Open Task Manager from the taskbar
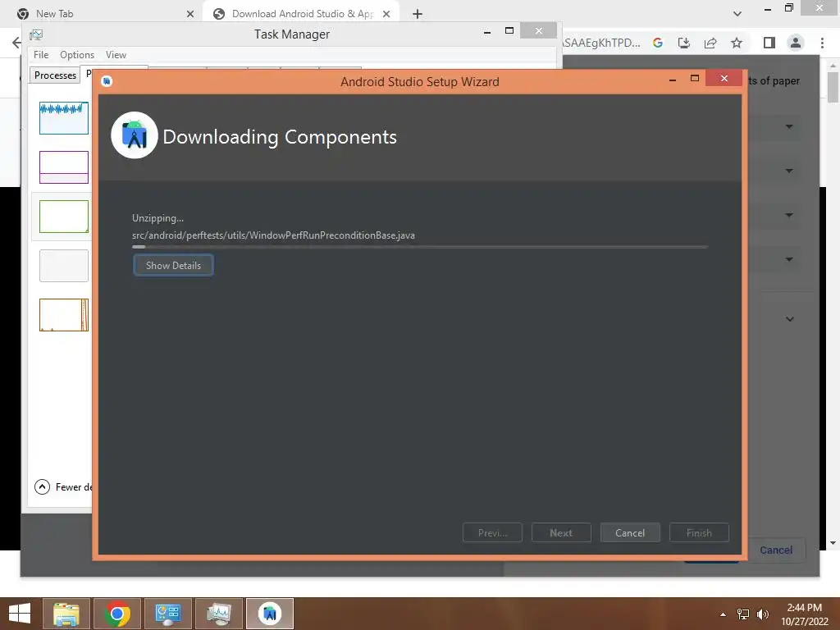Viewport: 840px width, 630px height. point(218,614)
